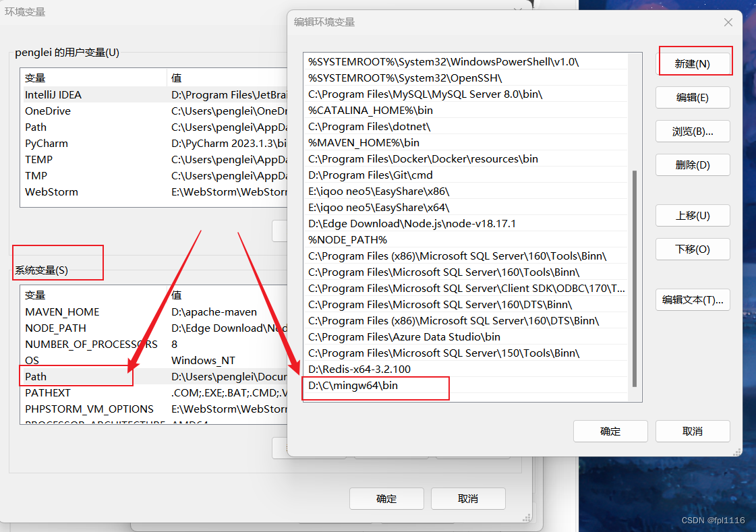This screenshot has height=532, width=756.
Task: Select Program Files (x86) SQL Server\160\Tools\Binn\ entry
Action: [x=466, y=256]
